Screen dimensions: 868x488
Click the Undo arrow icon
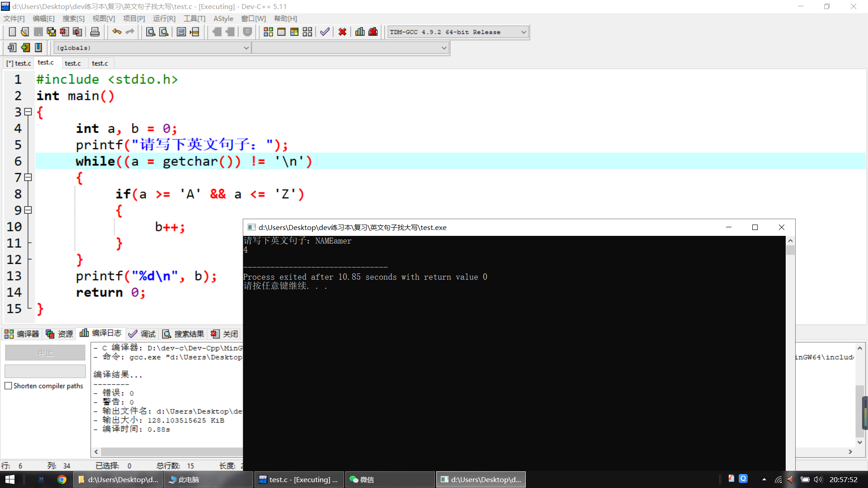point(117,32)
